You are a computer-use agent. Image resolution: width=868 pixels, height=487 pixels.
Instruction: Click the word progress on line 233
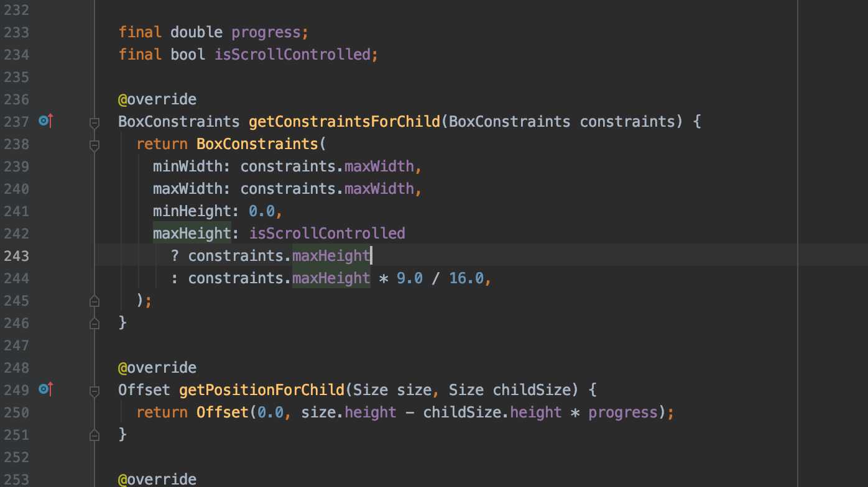click(267, 32)
